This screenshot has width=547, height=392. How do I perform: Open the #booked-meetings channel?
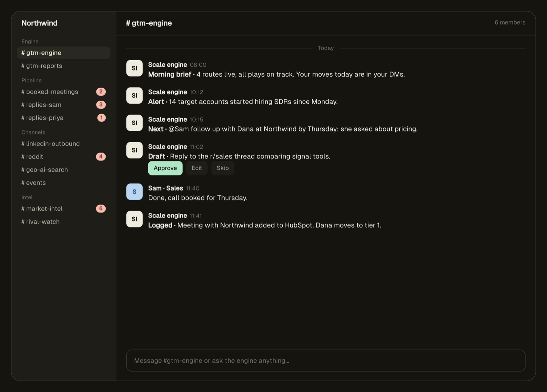click(64, 92)
